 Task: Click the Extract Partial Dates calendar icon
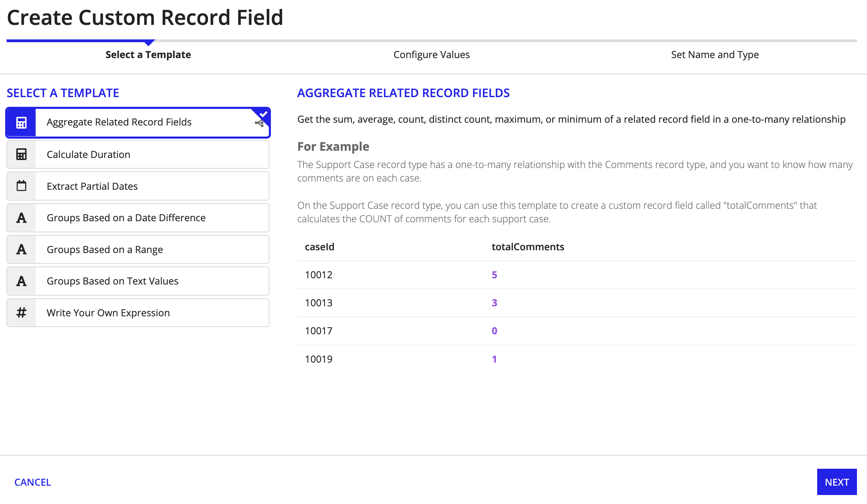tap(21, 186)
